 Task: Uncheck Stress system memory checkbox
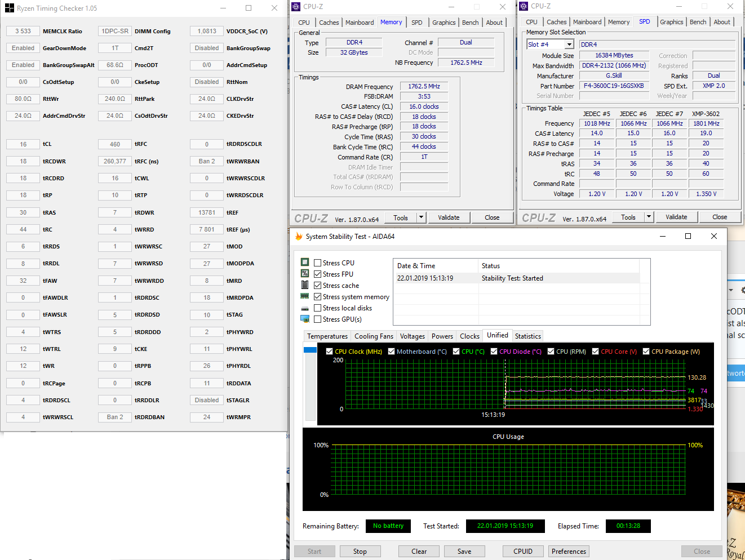[x=318, y=297]
